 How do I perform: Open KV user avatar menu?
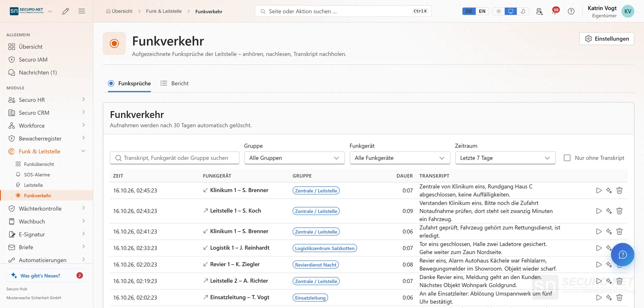click(x=628, y=11)
